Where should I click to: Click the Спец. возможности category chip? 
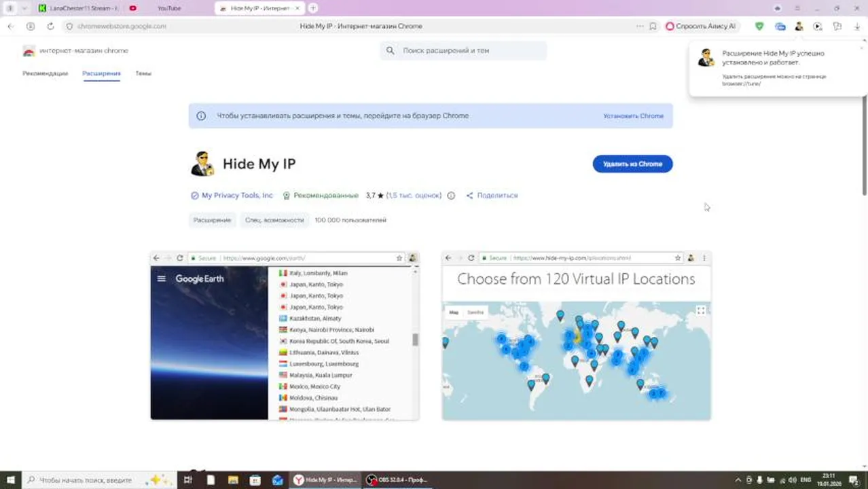(274, 220)
